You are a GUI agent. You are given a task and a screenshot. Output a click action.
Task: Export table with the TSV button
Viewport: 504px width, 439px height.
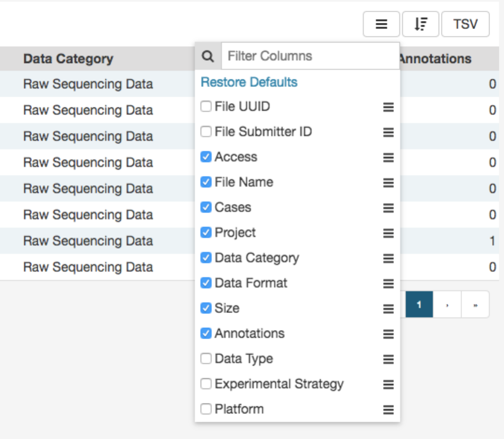click(x=465, y=24)
